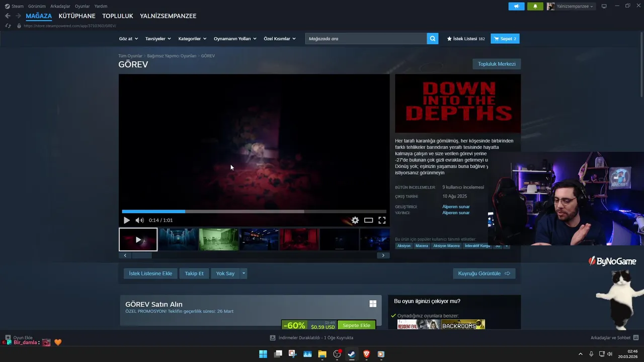
Task: Click the Bağımsız Yapımcı Oyunlar breadcrumb
Action: click(172, 56)
